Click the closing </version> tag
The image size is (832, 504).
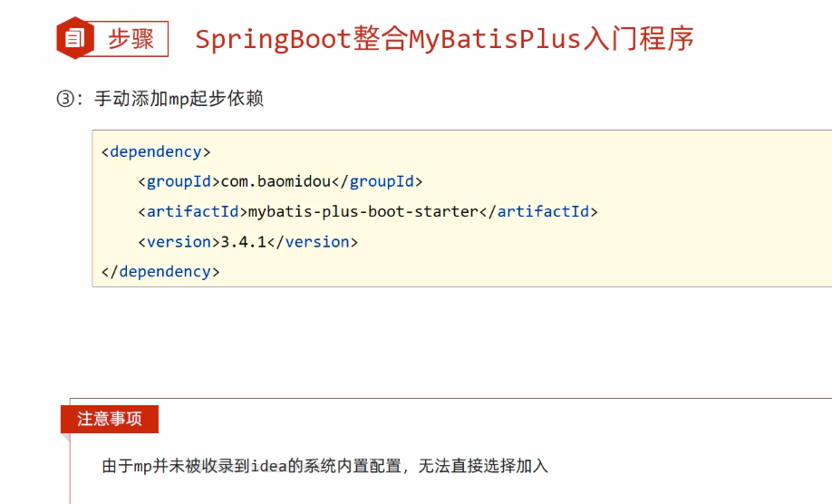pos(313,241)
